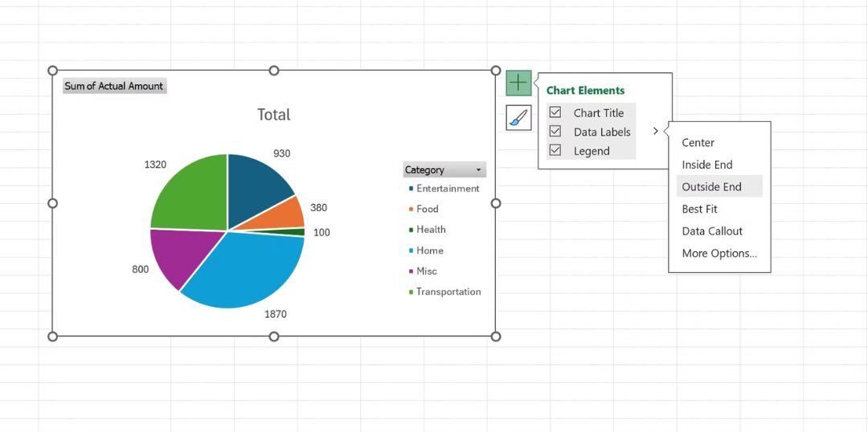Image resolution: width=868 pixels, height=432 pixels.
Task: Click the Chart Elements plus button
Action: point(518,83)
